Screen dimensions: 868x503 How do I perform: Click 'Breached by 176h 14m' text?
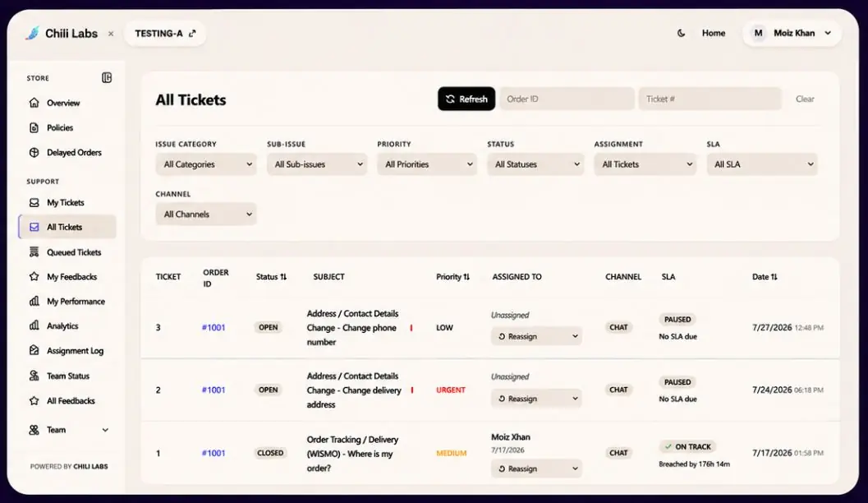pos(694,464)
